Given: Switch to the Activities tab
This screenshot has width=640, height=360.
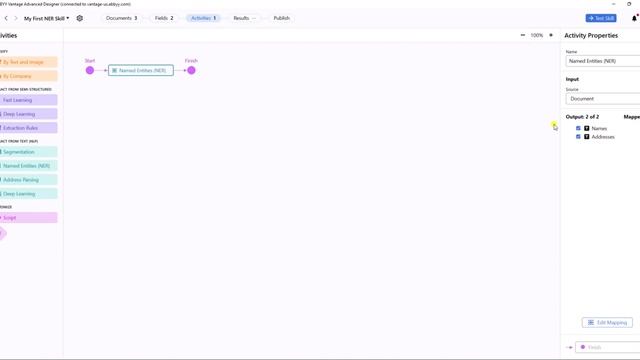Looking at the screenshot, I should point(203,18).
